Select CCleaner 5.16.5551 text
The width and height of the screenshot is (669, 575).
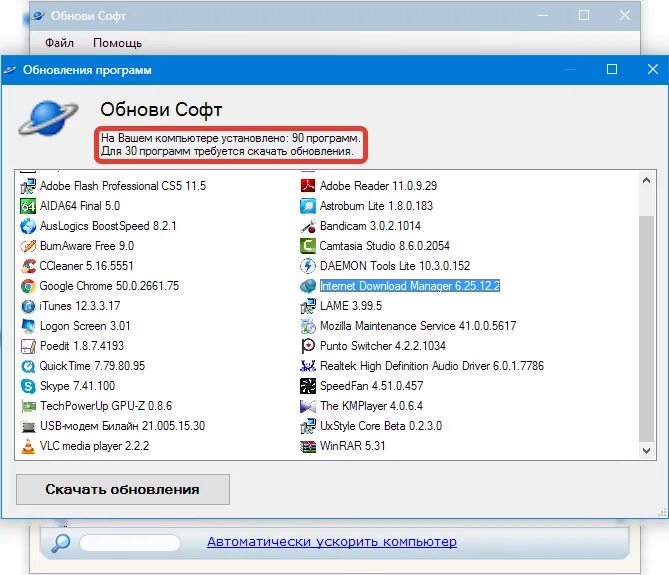pos(87,266)
